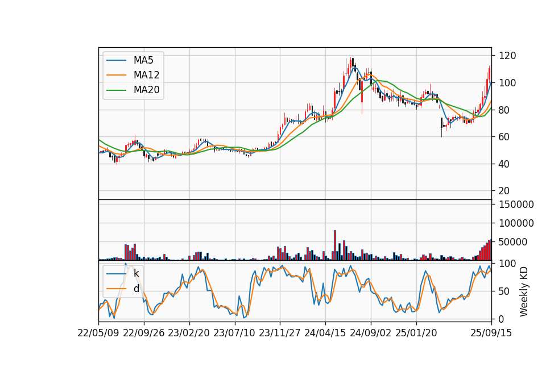546x392 pixels.
Task: Click the 22/05/09 date tick label
Action: coord(98,333)
